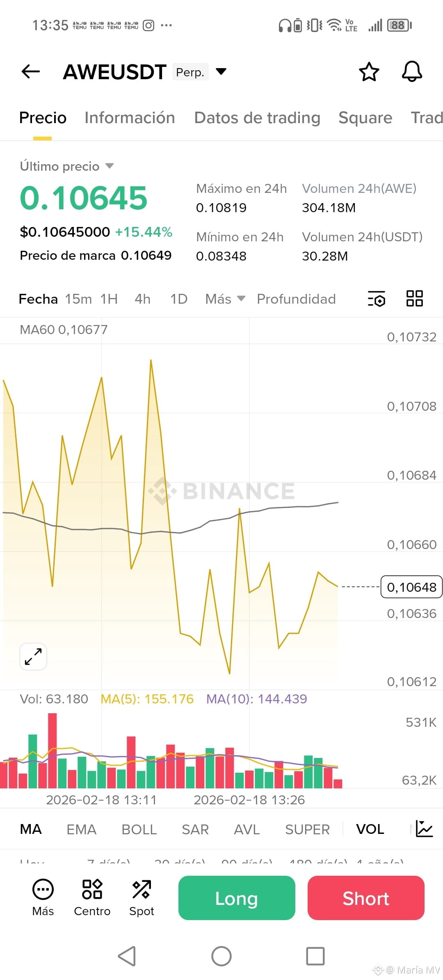
Task: Toggle the VOL indicator
Action: (370, 829)
